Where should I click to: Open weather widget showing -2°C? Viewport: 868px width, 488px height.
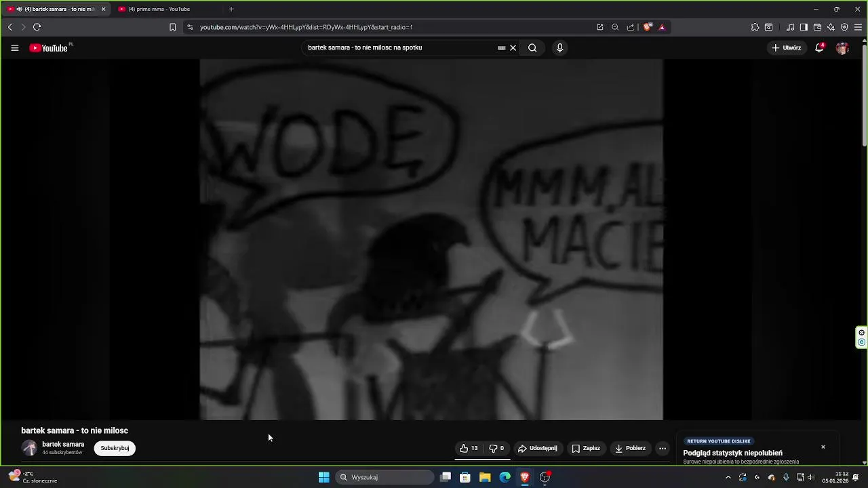(x=33, y=477)
